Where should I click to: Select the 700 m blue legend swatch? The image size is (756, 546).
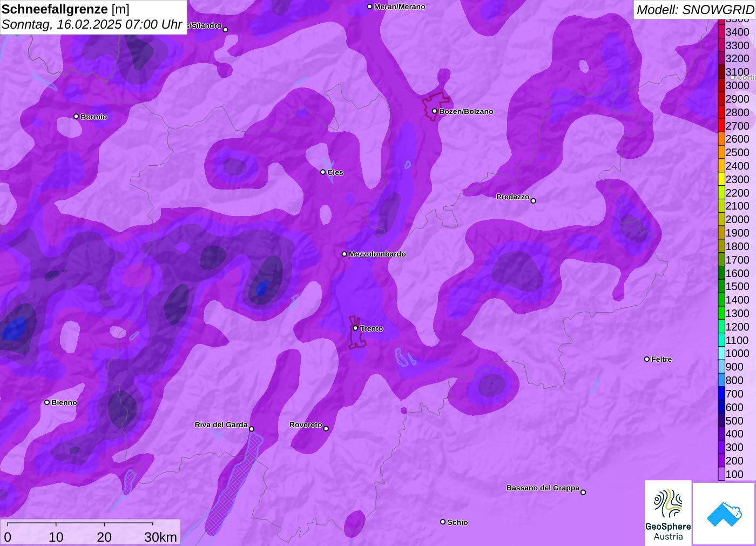click(721, 394)
